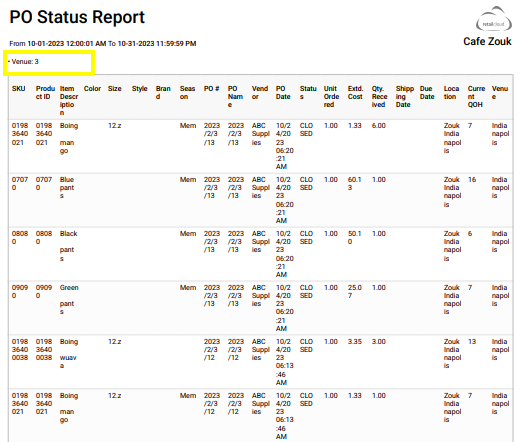Screen dimensions: 522x442
Task: Click the Unit Ordered column header
Action: (331, 97)
